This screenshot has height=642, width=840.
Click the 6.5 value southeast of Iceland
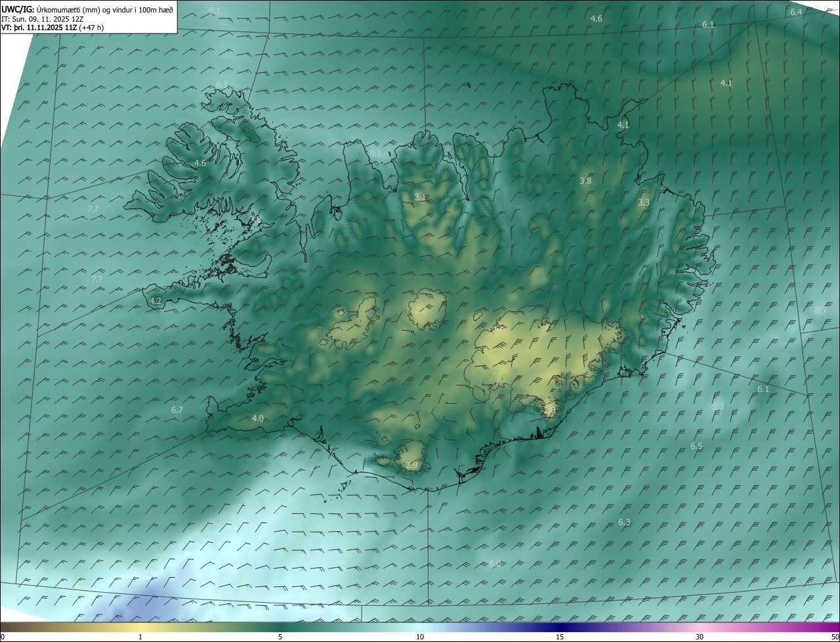coord(696,446)
